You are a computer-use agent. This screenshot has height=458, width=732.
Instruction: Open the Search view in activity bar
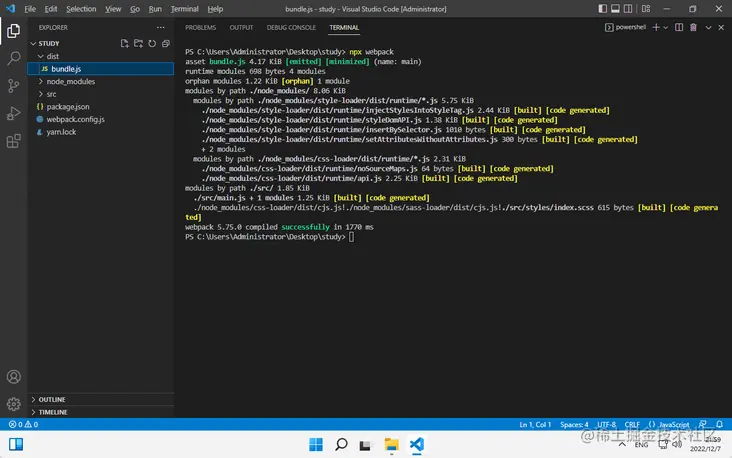14,58
